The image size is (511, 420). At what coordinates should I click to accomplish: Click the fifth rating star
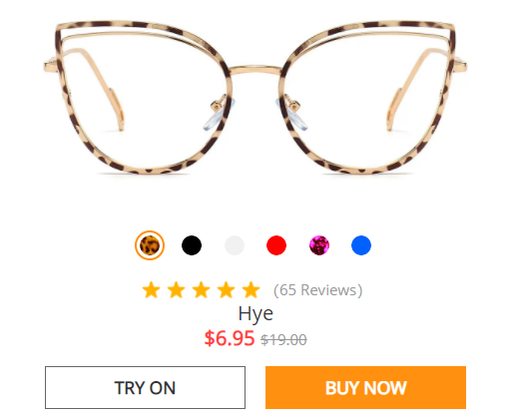(251, 290)
